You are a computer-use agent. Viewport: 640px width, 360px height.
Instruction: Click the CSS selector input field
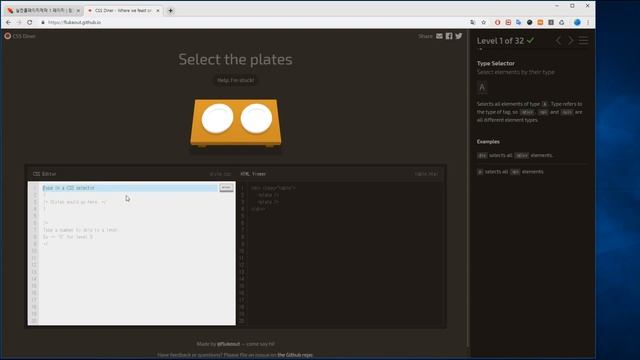click(130, 188)
